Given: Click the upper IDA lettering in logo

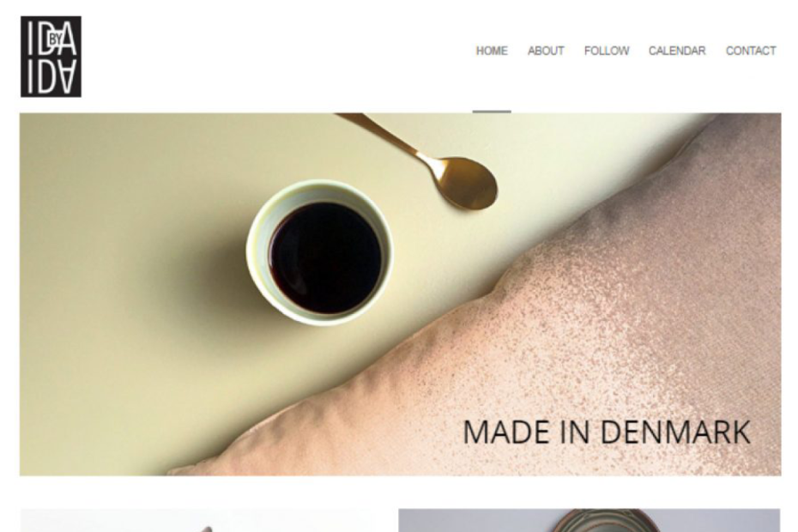Looking at the screenshot, I should coord(51,38).
